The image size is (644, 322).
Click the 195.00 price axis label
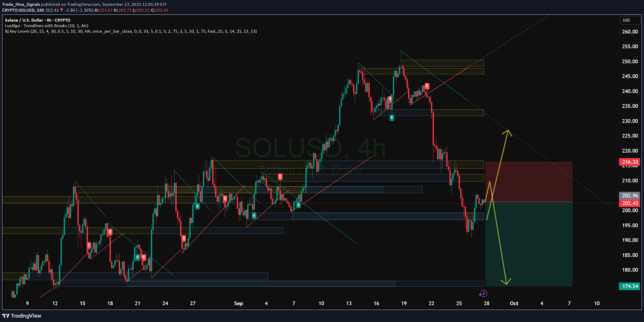(x=630, y=225)
